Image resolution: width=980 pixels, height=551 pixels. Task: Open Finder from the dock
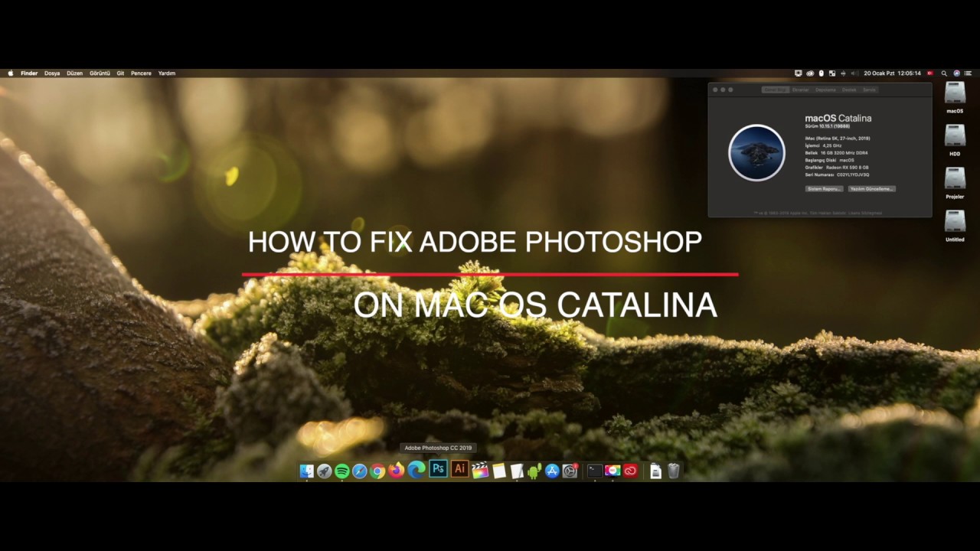pyautogui.click(x=307, y=471)
